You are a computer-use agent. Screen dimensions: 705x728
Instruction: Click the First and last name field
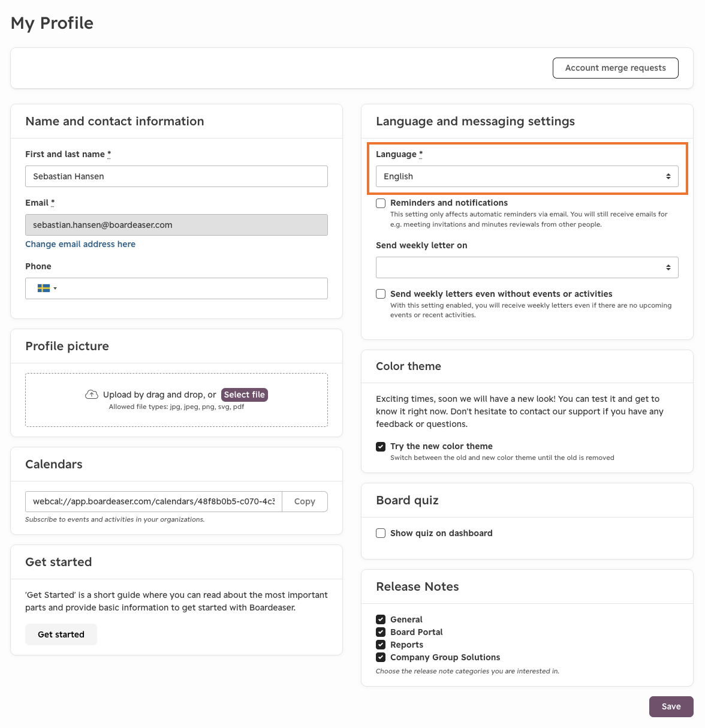coord(176,176)
